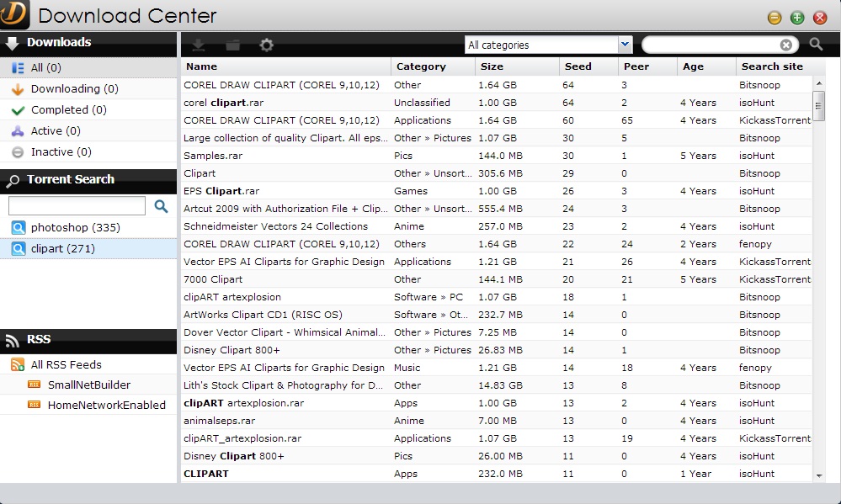Image resolution: width=841 pixels, height=504 pixels.
Task: Select 'animalseps.rar' result row
Action: [x=497, y=421]
